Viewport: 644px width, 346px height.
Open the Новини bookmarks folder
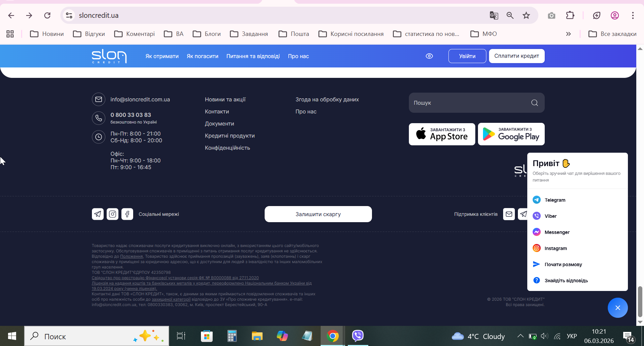tap(47, 34)
